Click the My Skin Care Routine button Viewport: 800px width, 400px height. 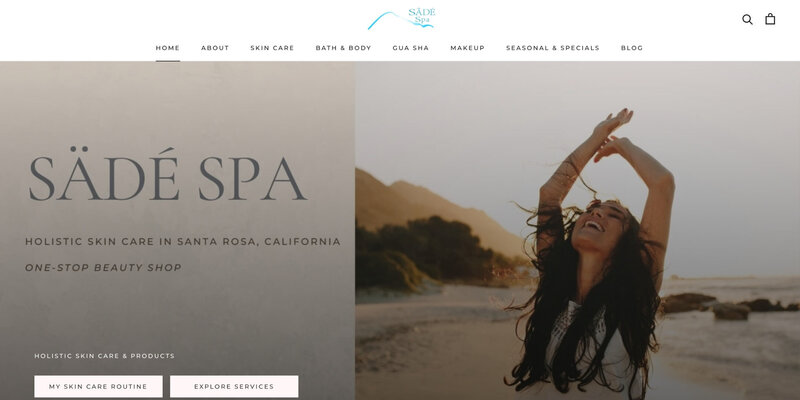[x=98, y=386]
